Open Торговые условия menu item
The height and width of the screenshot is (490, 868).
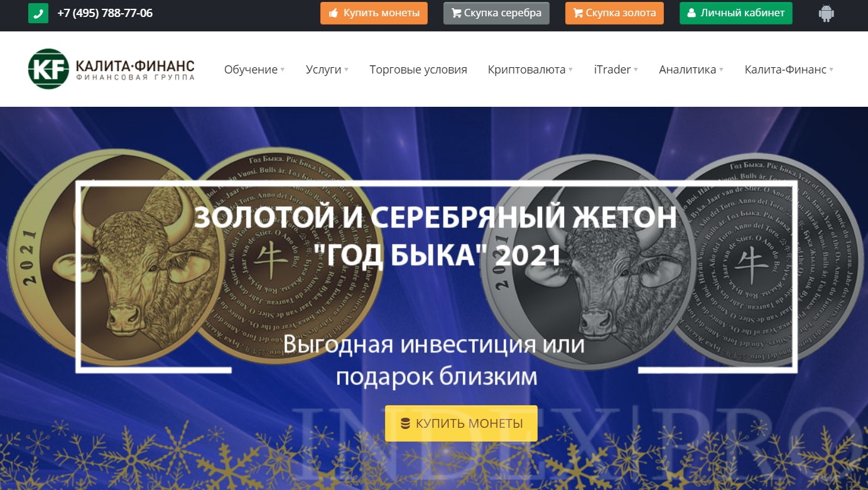coord(418,70)
